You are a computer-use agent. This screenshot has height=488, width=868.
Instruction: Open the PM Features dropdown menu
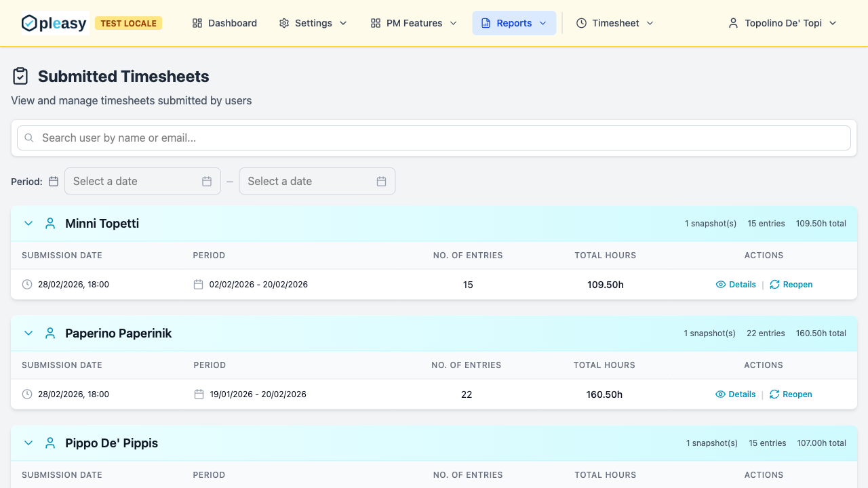pyautogui.click(x=414, y=23)
